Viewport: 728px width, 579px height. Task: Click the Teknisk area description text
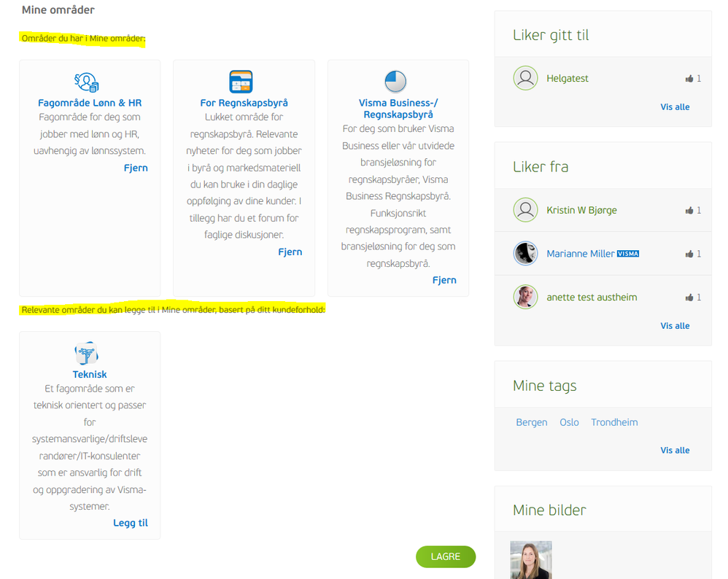coord(90,448)
